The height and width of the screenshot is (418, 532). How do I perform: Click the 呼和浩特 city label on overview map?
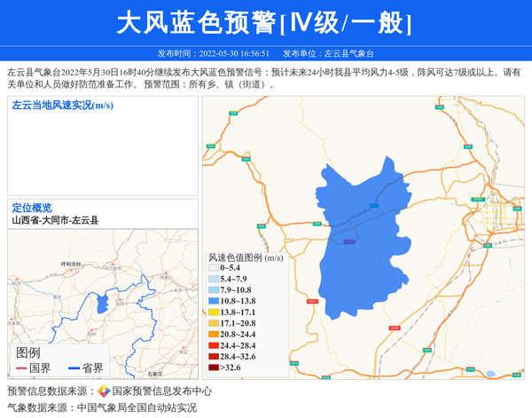click(x=71, y=264)
